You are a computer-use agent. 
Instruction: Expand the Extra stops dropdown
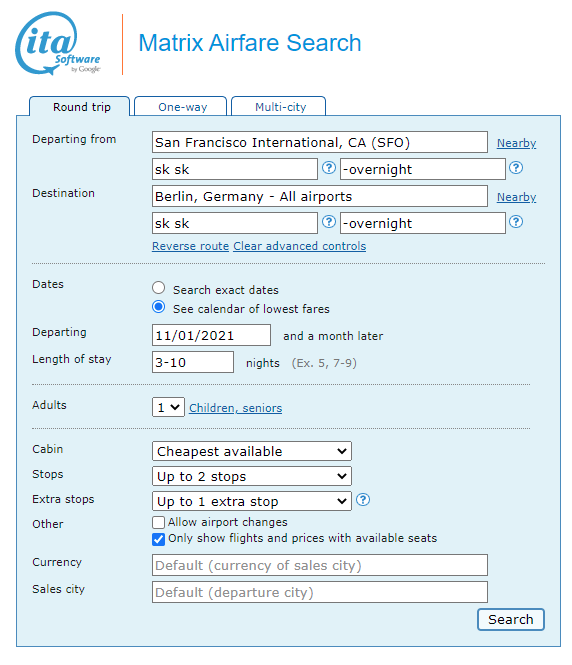(x=252, y=501)
